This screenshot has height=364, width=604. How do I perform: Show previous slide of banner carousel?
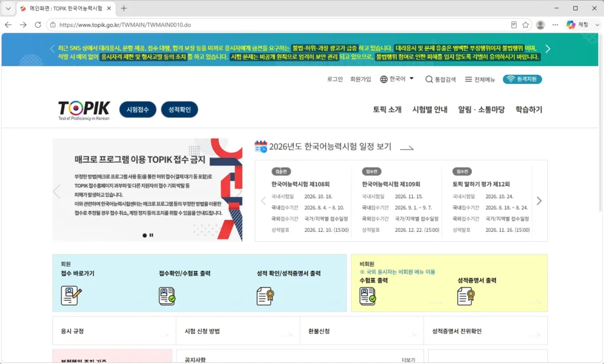click(x=57, y=191)
